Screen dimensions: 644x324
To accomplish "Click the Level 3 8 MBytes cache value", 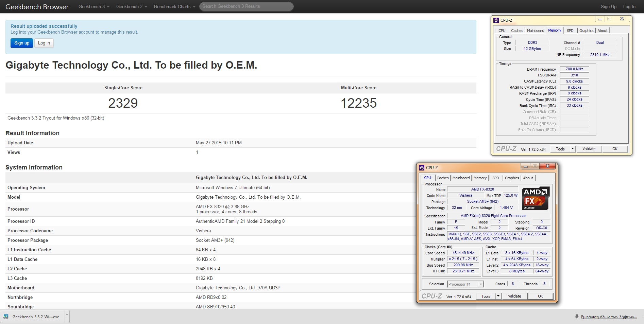I will tap(517, 271).
